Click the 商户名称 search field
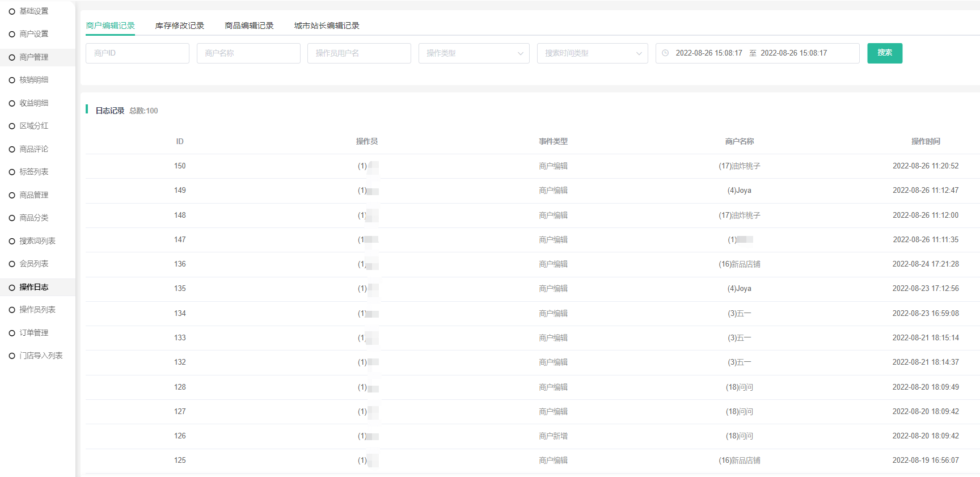 click(x=248, y=53)
